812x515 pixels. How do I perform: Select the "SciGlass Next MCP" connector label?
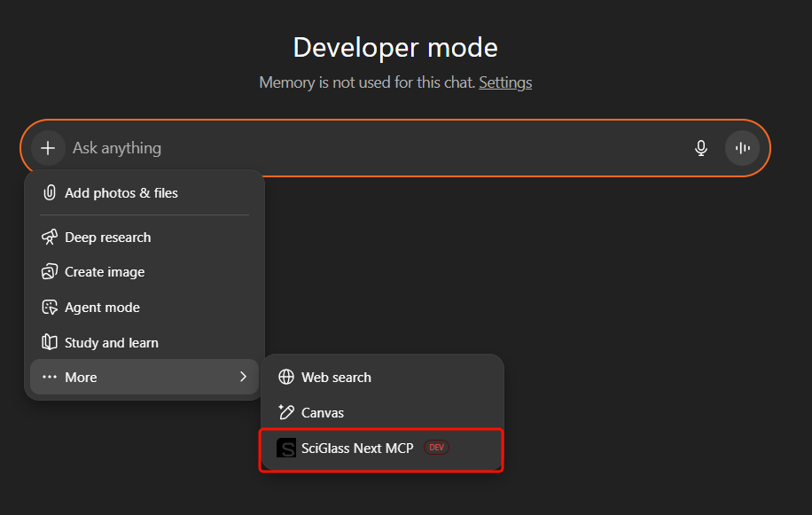(357, 449)
